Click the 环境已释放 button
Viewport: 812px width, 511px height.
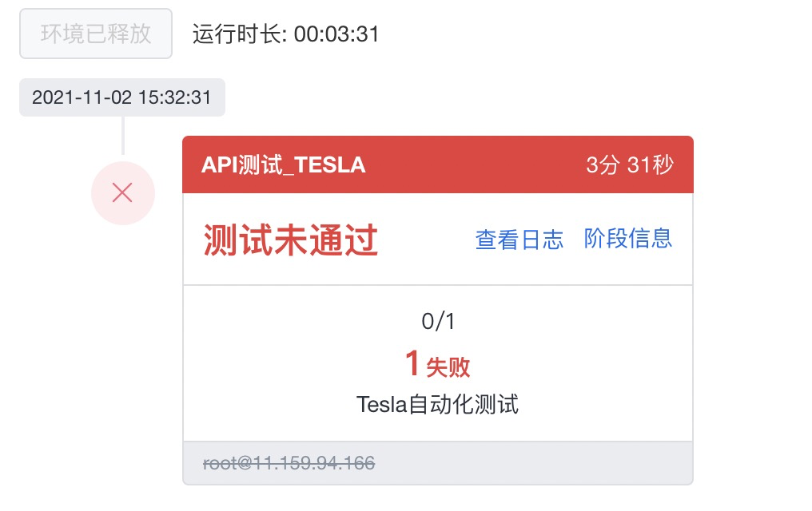tap(96, 34)
